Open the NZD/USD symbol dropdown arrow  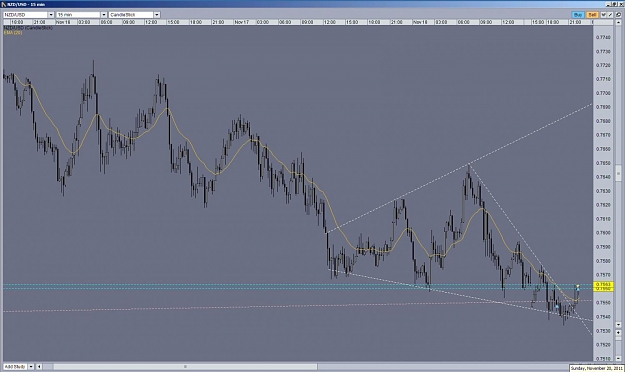(51, 15)
